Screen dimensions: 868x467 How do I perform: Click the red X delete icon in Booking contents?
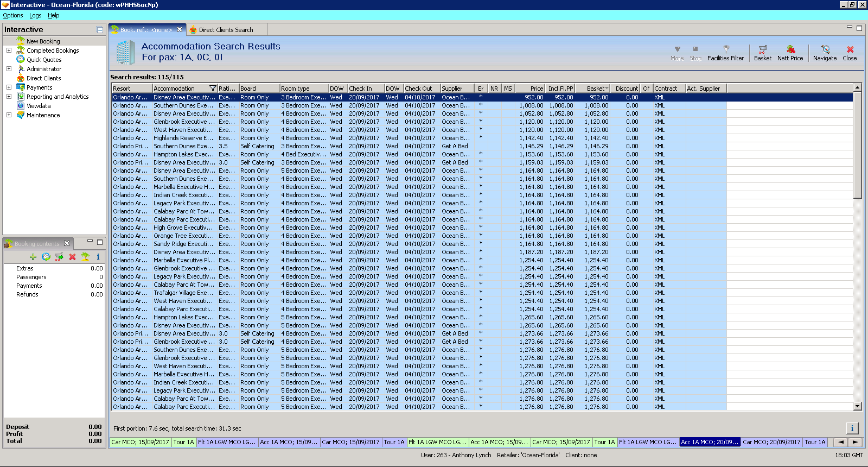coord(72,257)
